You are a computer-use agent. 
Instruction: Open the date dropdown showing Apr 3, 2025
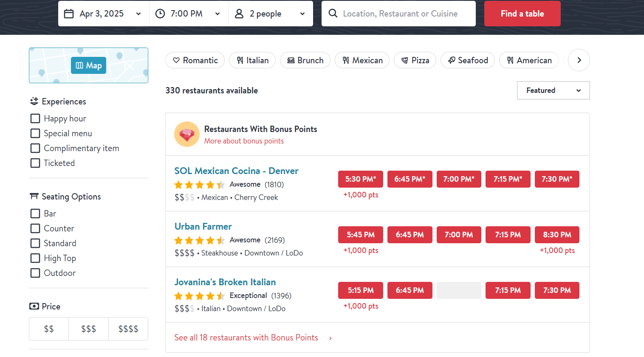pyautogui.click(x=104, y=14)
